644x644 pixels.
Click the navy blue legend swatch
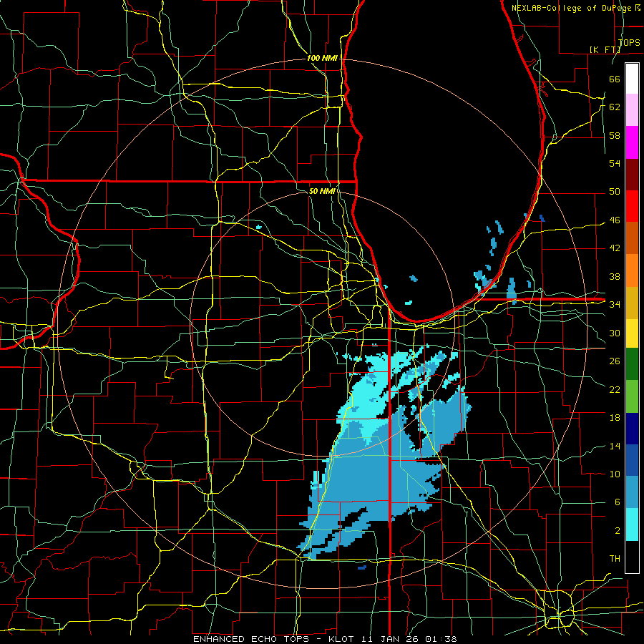coord(632,429)
